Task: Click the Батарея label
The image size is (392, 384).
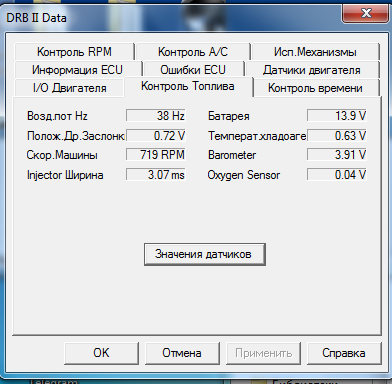Action: pos(229,116)
